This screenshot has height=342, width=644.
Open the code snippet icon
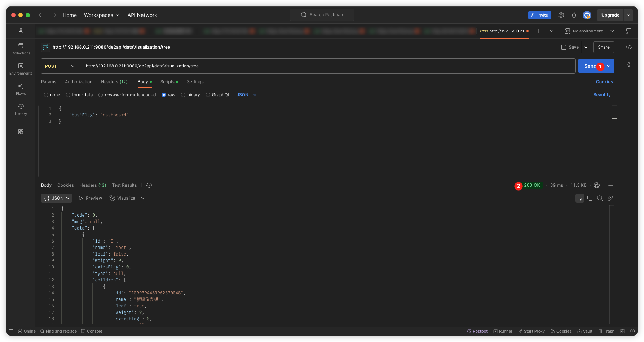tap(629, 47)
